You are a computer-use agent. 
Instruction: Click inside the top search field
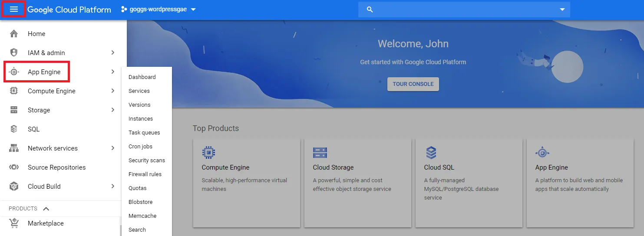[x=465, y=10]
